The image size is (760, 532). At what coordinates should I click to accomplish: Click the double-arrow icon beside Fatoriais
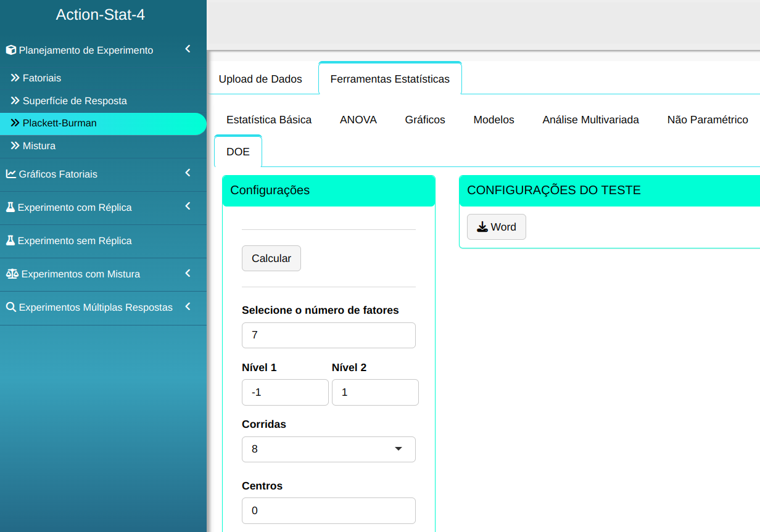(x=15, y=78)
